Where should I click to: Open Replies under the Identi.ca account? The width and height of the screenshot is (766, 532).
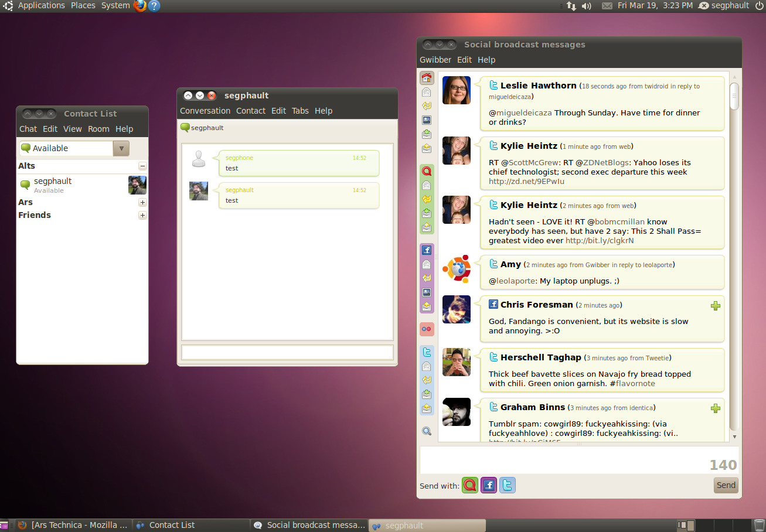coord(427,199)
